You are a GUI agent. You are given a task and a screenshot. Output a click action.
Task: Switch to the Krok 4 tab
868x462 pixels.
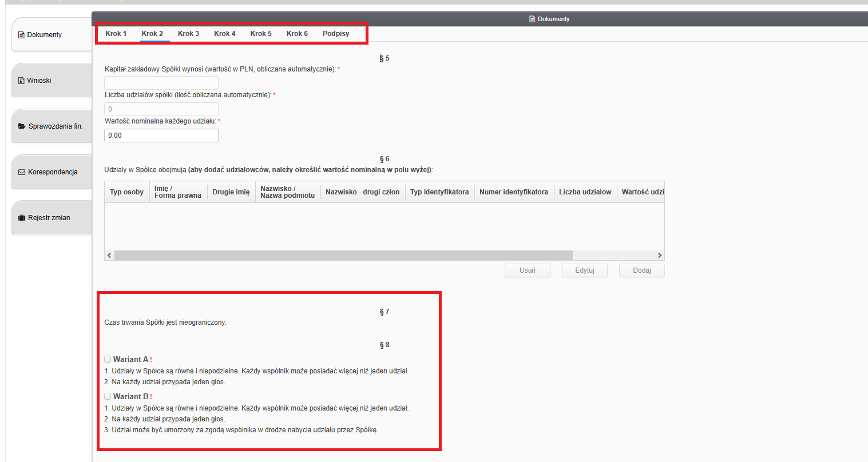pyautogui.click(x=225, y=34)
